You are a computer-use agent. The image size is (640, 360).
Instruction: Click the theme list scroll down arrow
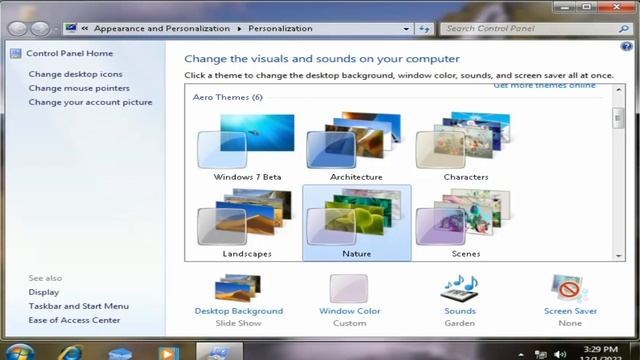[x=619, y=256]
